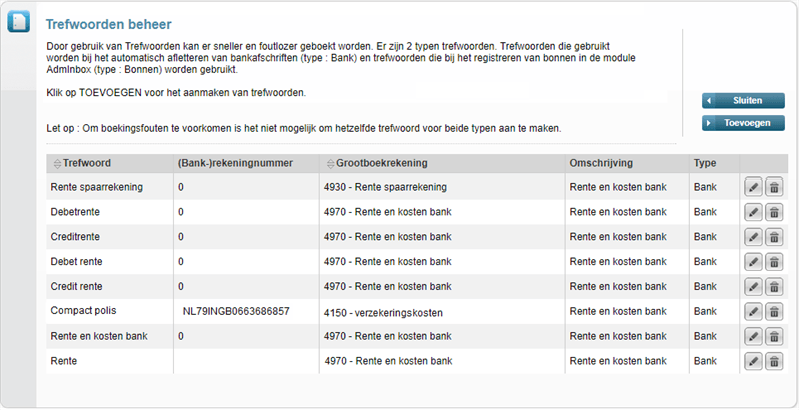
Task: Edit the Rente en kosten bank keyword
Action: (x=753, y=337)
